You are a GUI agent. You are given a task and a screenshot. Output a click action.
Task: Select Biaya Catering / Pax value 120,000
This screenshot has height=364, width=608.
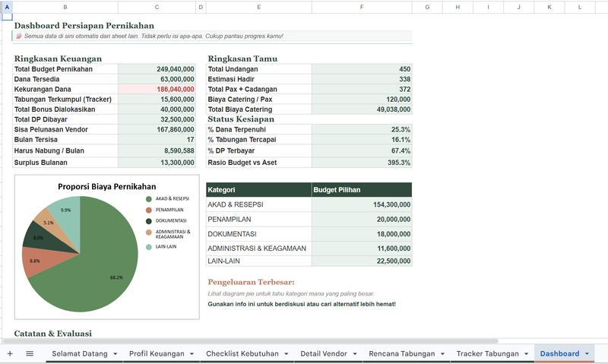coord(362,100)
